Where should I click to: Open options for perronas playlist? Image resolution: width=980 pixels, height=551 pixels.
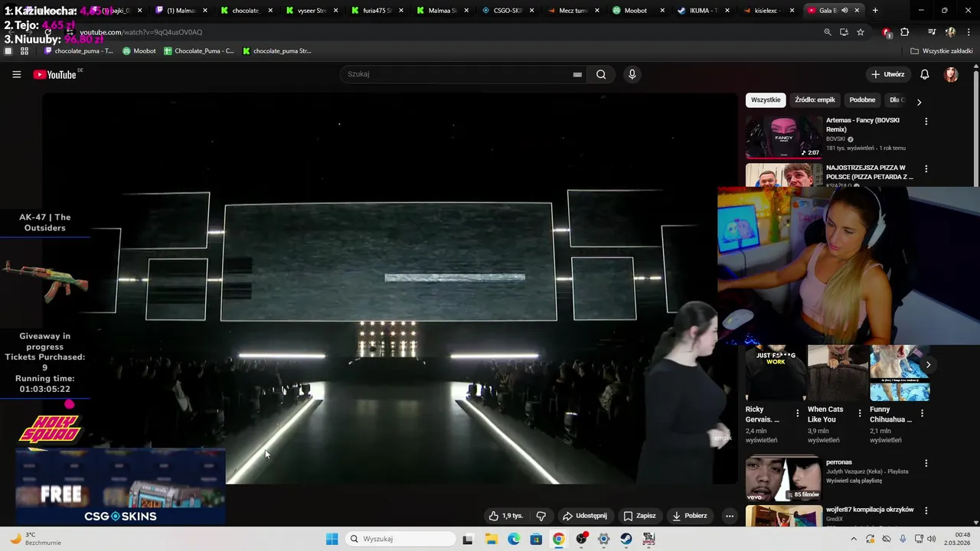click(x=926, y=463)
